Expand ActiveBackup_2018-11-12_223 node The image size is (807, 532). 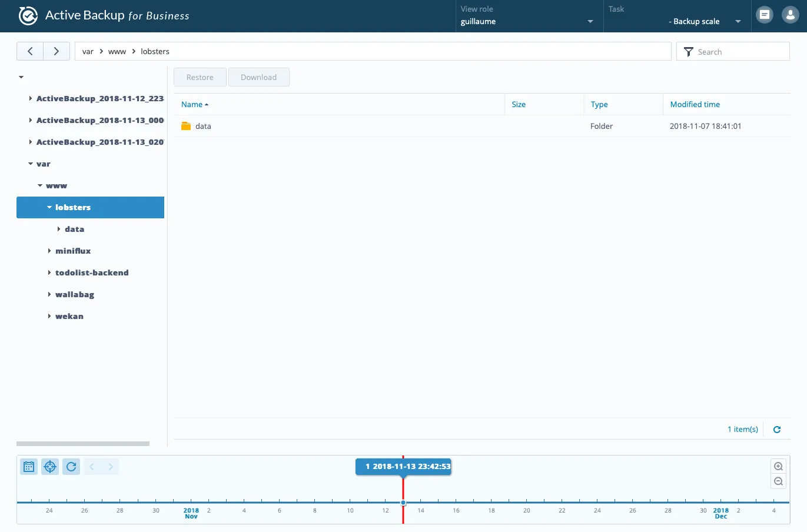[x=30, y=98]
